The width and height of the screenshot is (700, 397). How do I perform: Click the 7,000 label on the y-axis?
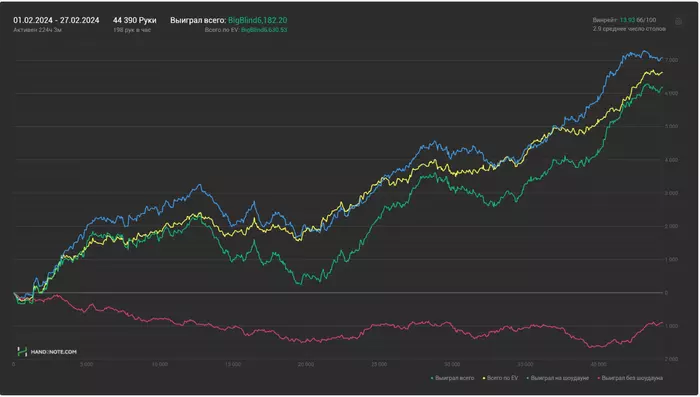coord(671,60)
